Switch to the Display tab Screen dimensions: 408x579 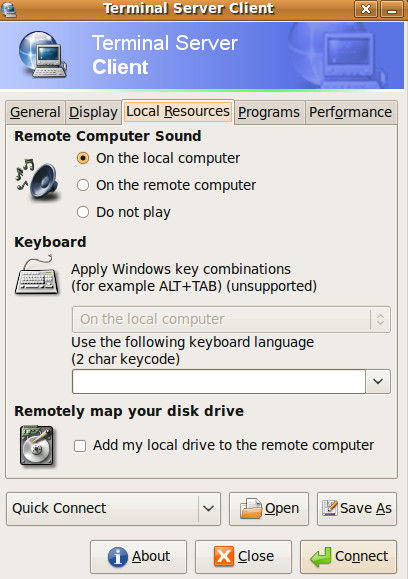click(93, 112)
